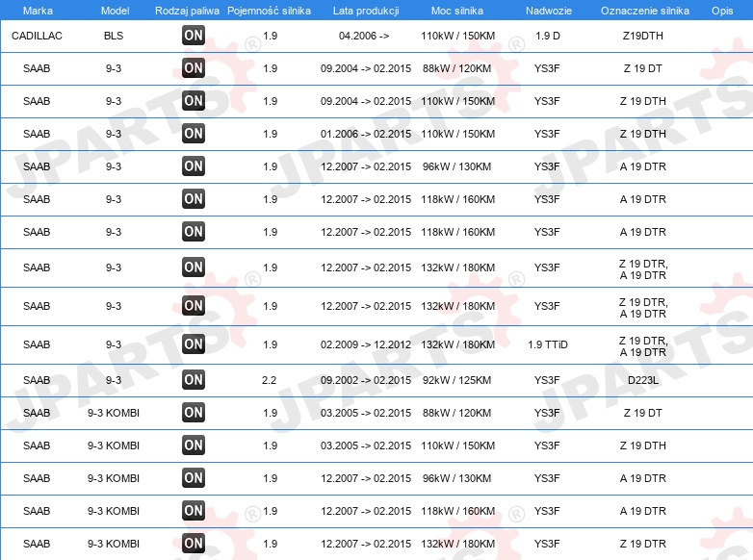
Task: Click the ON icon in the last 9-3 KOMBI row
Action: coord(194,544)
